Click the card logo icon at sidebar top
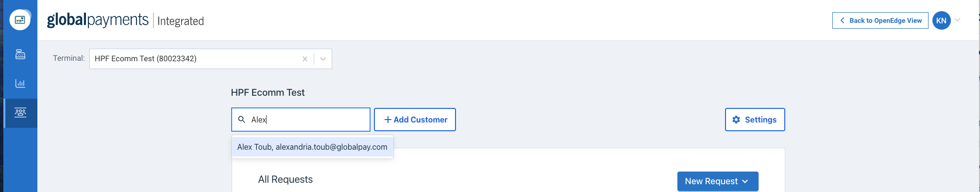This screenshot has width=980, height=192. tap(20, 20)
